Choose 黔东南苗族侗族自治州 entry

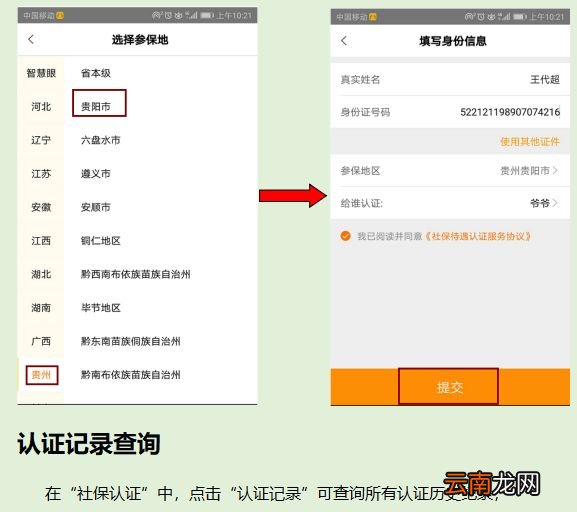click(x=131, y=341)
